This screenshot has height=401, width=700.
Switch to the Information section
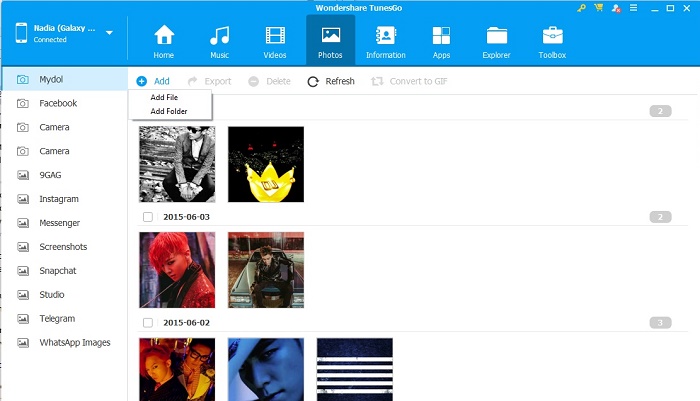(x=385, y=40)
